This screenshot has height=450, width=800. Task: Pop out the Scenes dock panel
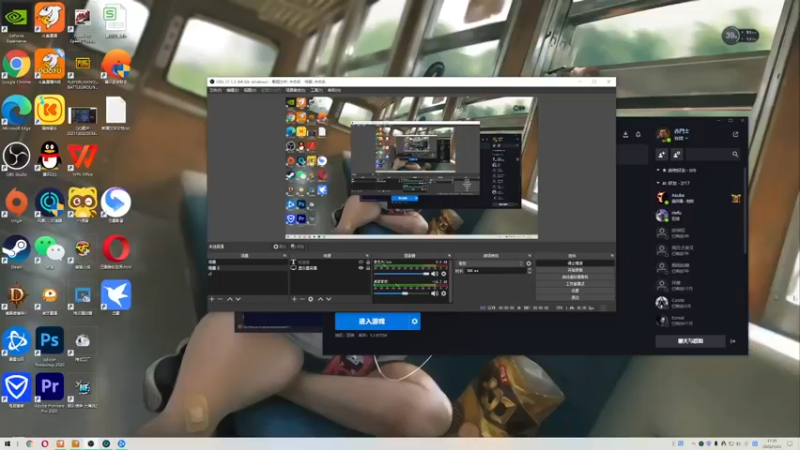click(x=285, y=256)
